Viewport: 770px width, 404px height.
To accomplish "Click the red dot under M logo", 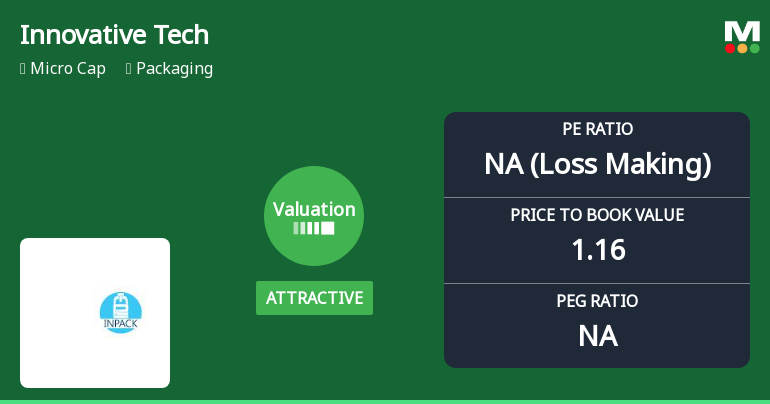I will tap(731, 48).
